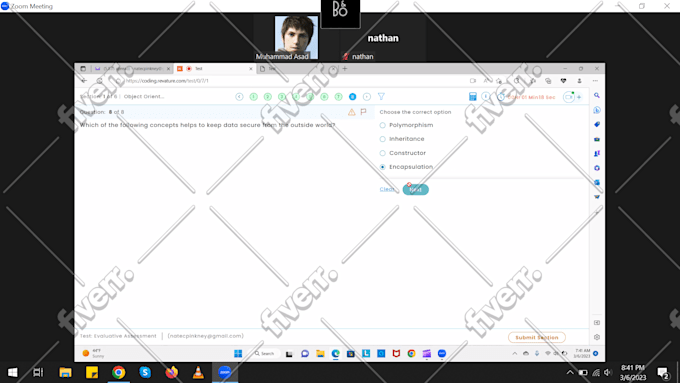Click Edge sidebar search icon
680x383 pixels.
tap(597, 95)
